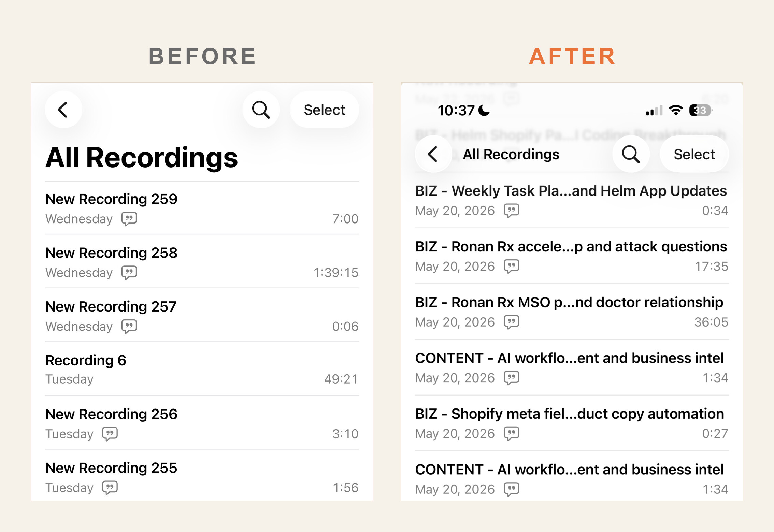Open search in the After panel
Viewport: 774px width, 532px height.
[x=631, y=154]
